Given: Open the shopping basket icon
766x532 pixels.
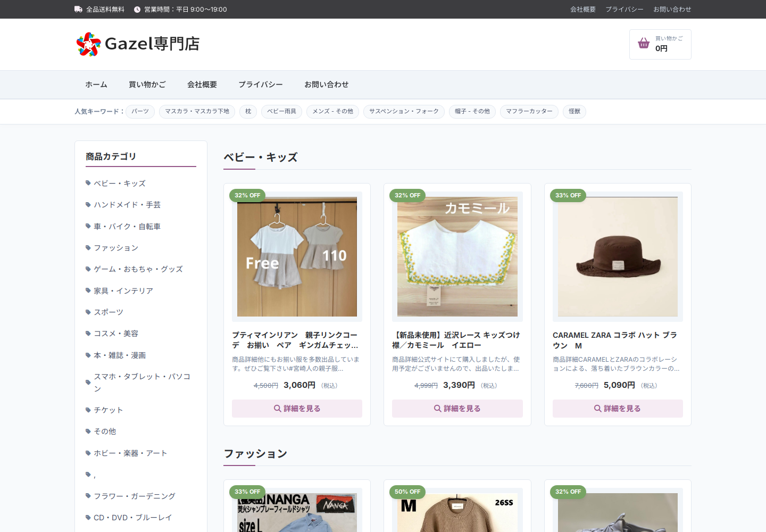Looking at the screenshot, I should coord(644,44).
